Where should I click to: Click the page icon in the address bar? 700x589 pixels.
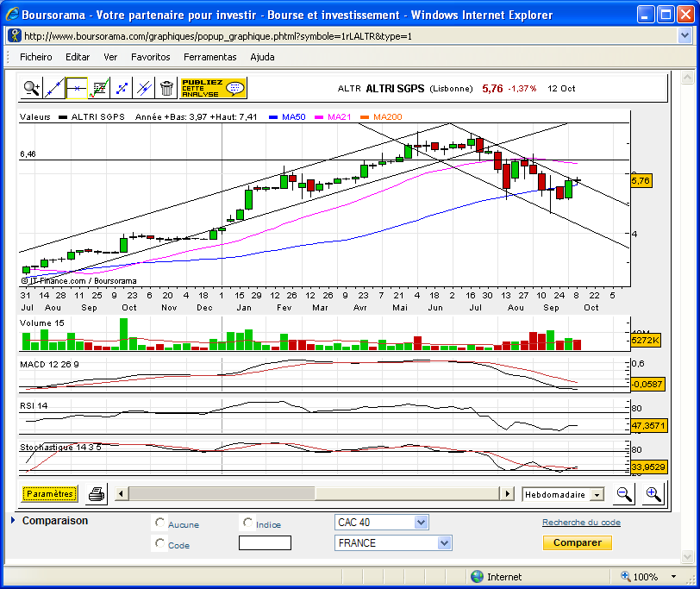[15, 35]
